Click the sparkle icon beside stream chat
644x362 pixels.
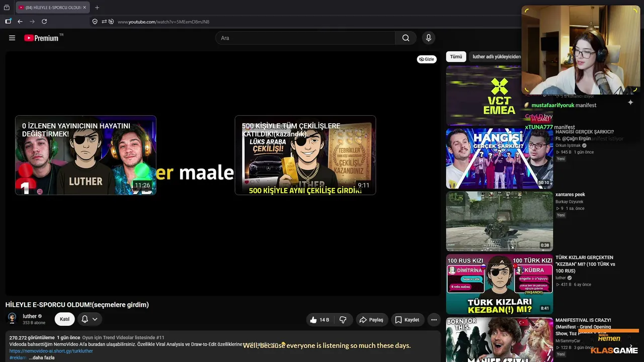630,102
